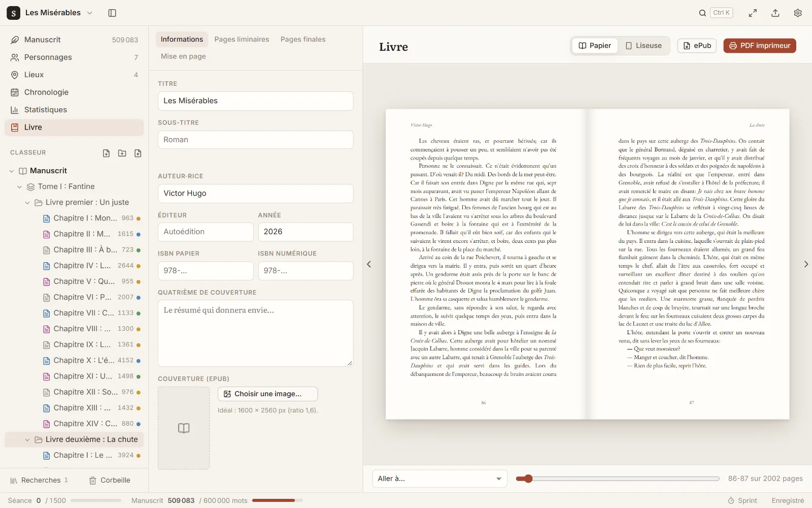Click the page navigation slider handle

[x=528, y=479]
